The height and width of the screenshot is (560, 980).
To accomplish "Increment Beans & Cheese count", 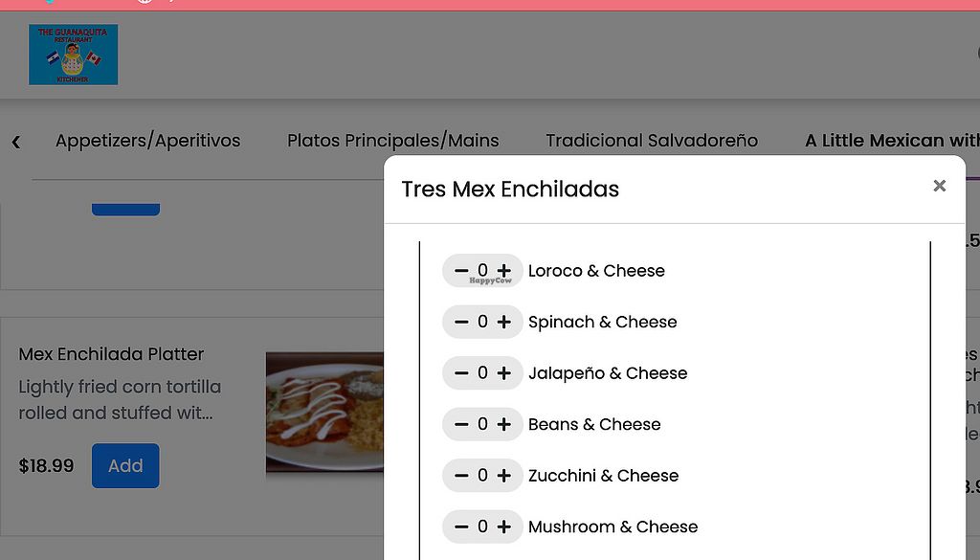I will click(x=504, y=424).
